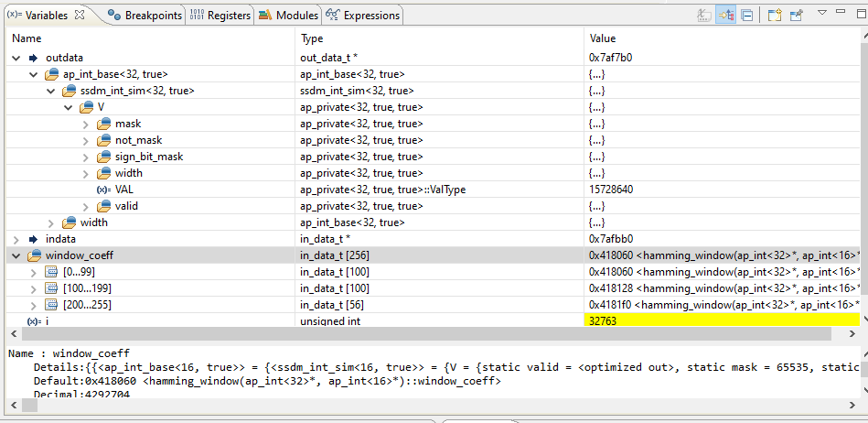Collapse the window_coeff array node
Viewport: 868px width, 423px height.
(x=16, y=256)
